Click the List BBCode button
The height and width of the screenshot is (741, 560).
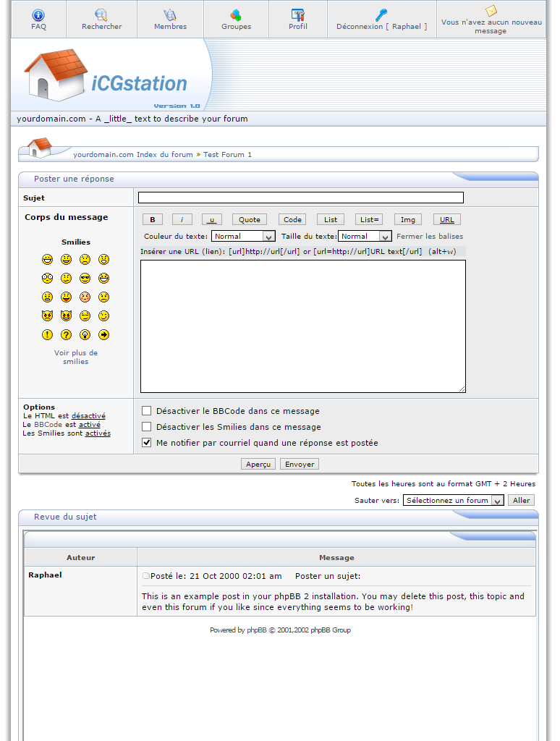coord(331,220)
